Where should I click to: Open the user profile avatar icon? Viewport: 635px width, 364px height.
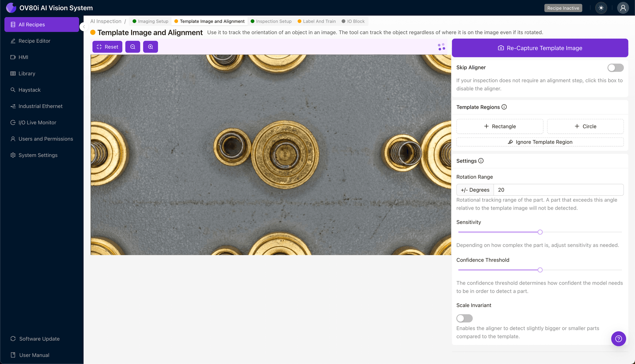tap(623, 8)
